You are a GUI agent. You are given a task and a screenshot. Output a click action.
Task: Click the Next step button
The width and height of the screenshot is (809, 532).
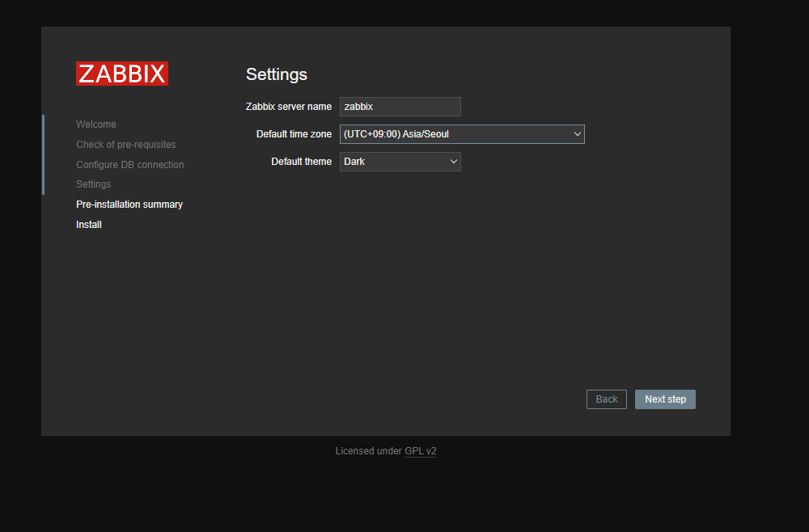pos(665,399)
